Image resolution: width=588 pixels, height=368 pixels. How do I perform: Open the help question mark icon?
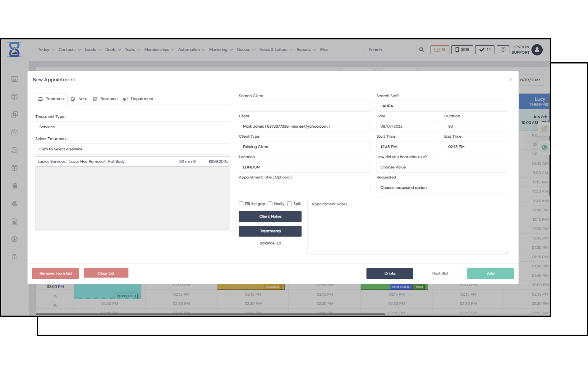tap(503, 50)
